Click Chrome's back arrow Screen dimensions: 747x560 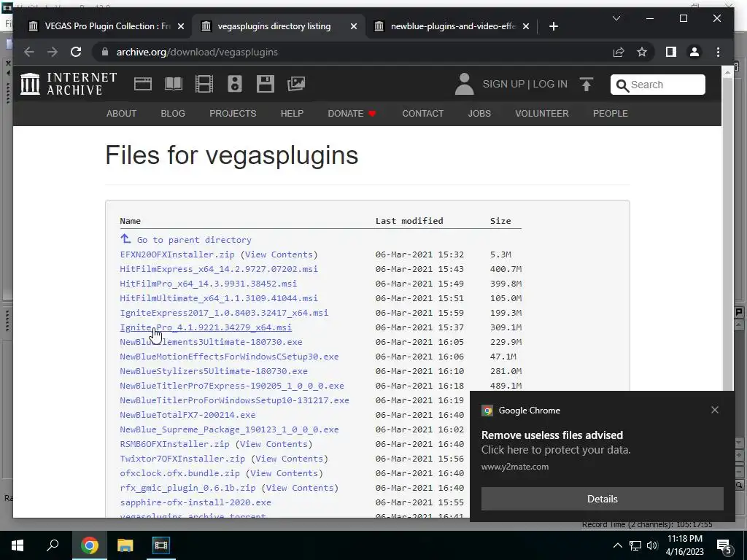[x=29, y=52]
